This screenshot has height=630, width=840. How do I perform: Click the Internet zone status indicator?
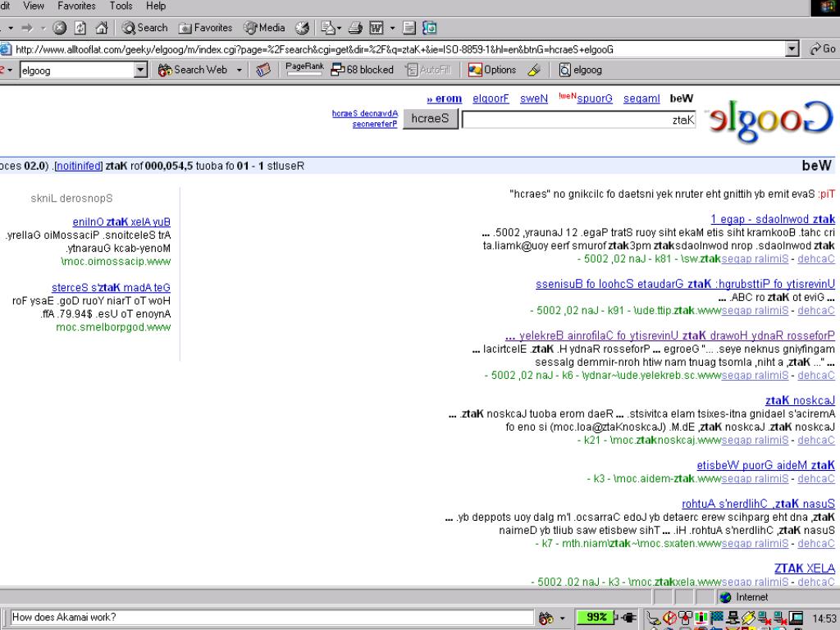(743, 597)
